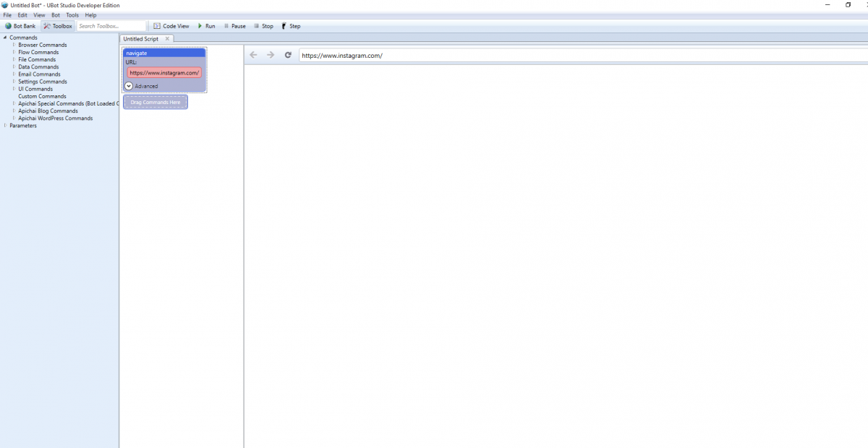Pause the running script
Screen dimensions: 868x448
(234, 26)
